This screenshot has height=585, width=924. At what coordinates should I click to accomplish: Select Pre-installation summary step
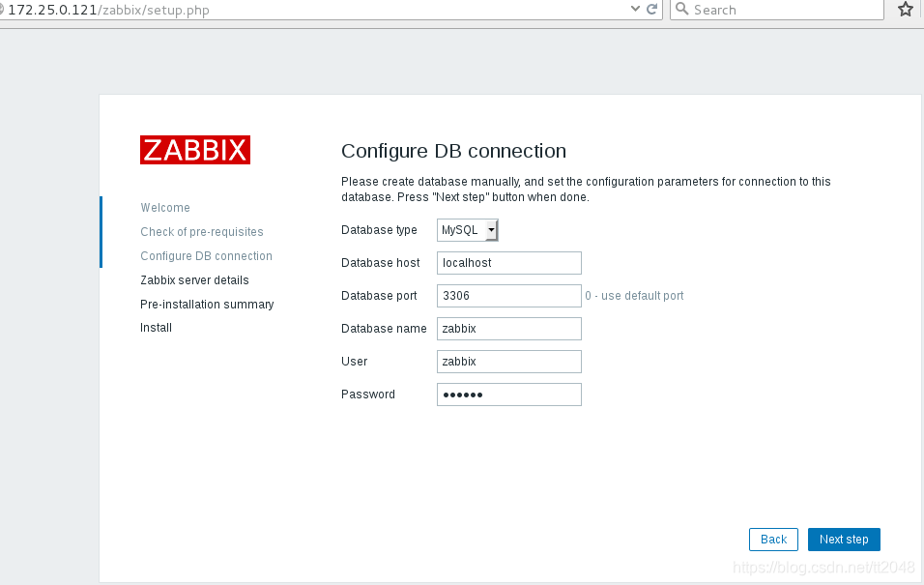[207, 305]
